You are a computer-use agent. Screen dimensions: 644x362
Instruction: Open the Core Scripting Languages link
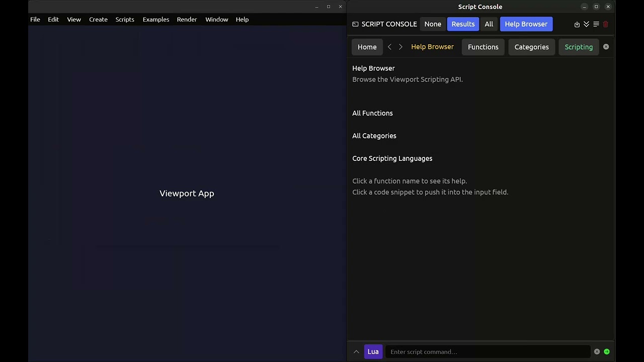(x=392, y=158)
